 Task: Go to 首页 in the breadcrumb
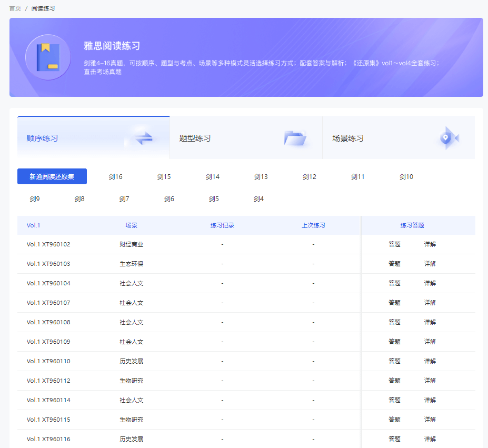[x=15, y=8]
